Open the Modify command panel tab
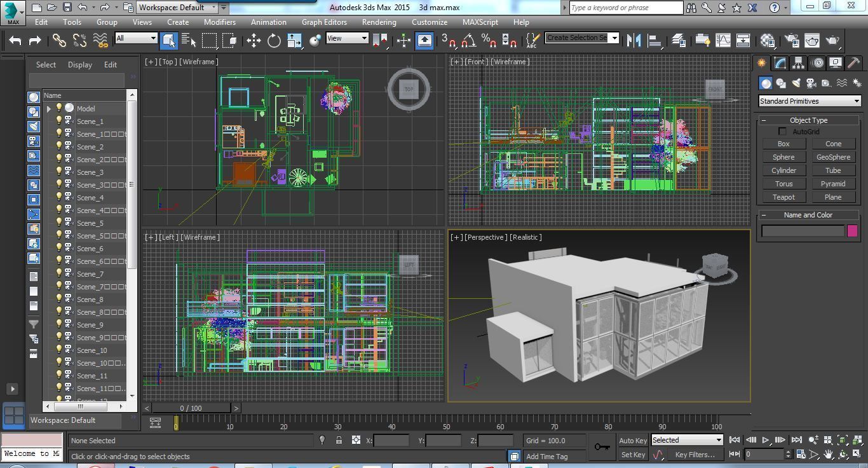Image resolution: width=868 pixels, height=468 pixels. (x=780, y=63)
